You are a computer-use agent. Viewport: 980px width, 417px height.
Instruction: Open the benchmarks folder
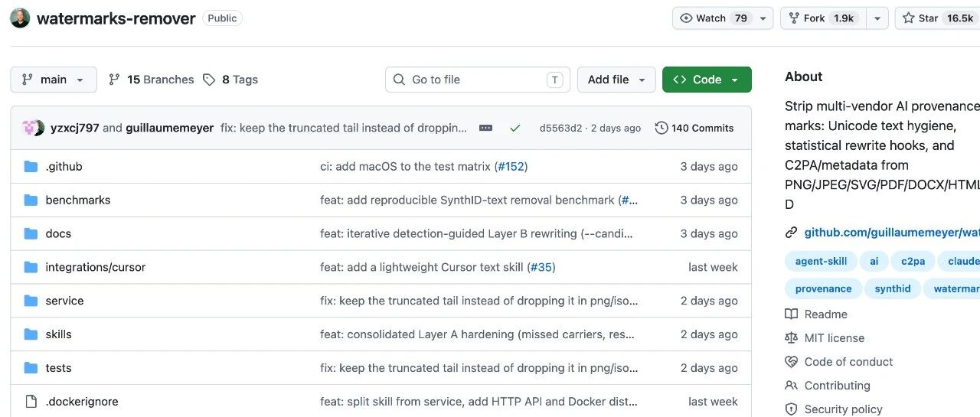click(78, 200)
